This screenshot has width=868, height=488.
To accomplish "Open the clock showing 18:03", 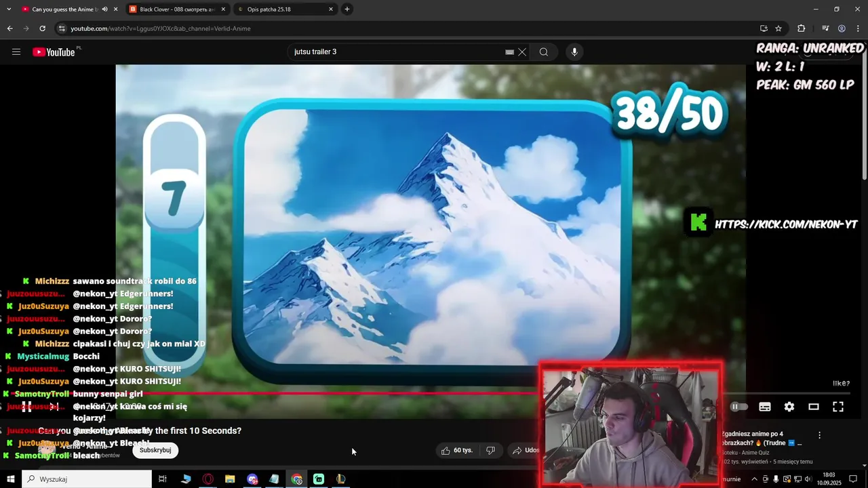I will click(x=829, y=479).
